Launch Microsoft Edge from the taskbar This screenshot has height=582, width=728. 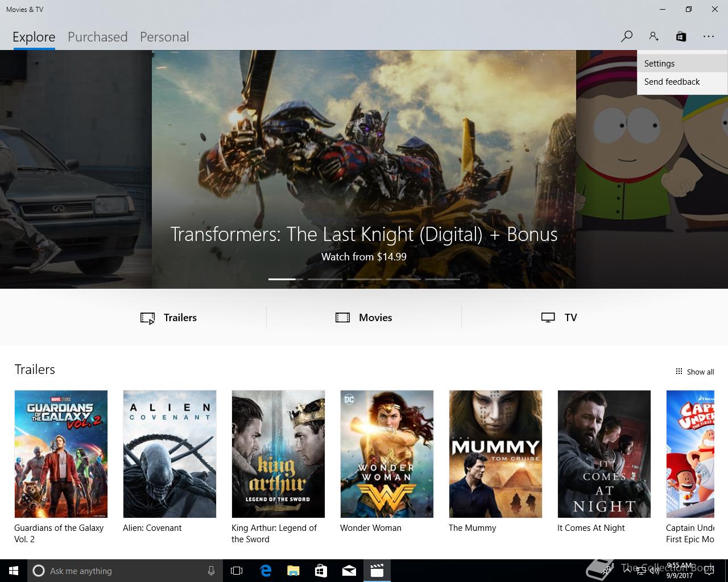(x=265, y=571)
